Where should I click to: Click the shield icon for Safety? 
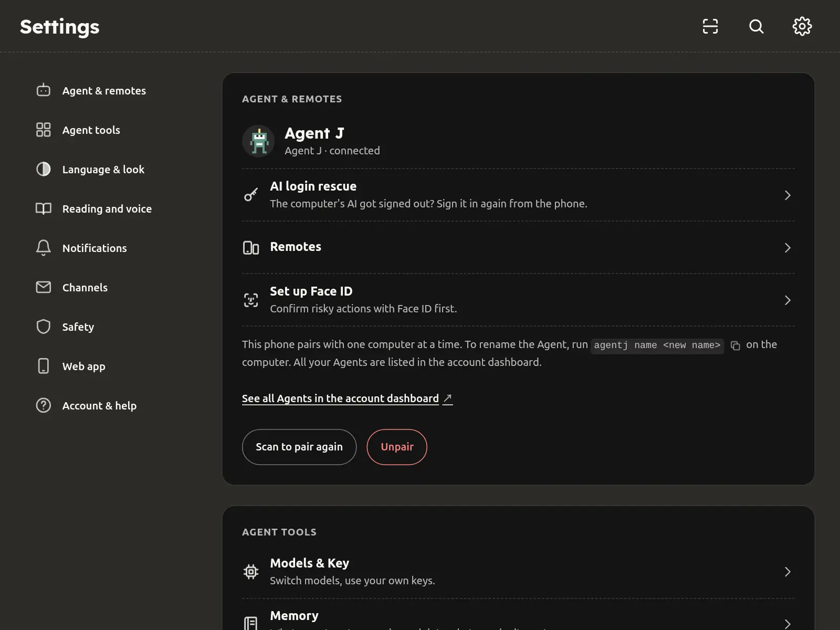pyautogui.click(x=44, y=327)
